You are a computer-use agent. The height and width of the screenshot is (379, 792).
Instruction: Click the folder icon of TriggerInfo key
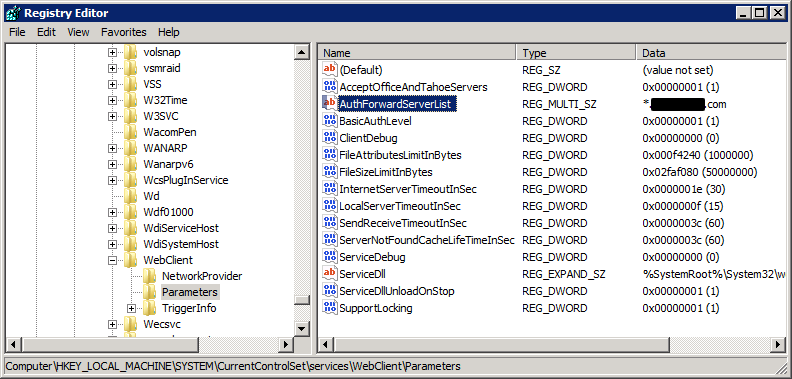149,308
